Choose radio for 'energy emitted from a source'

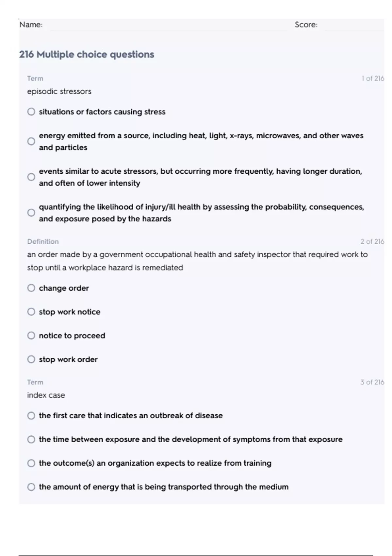pos(31,141)
